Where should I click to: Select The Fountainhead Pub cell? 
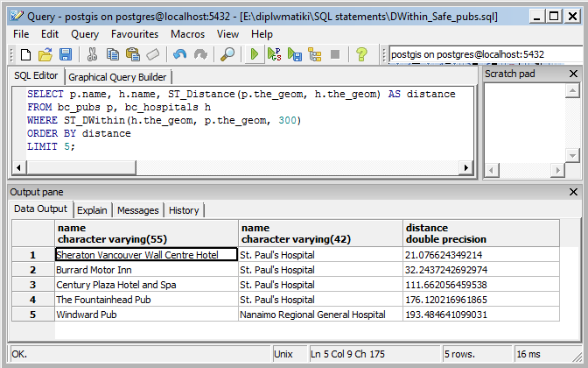tap(147, 300)
